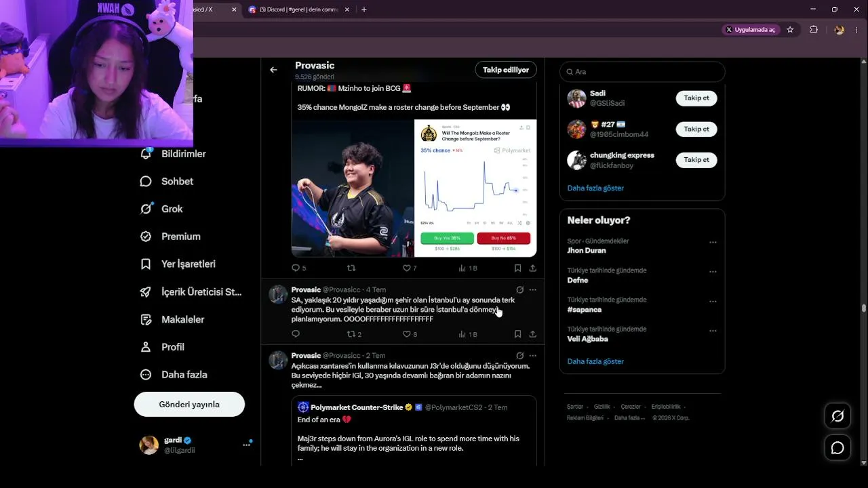Viewport: 868px width, 488px height.
Task: Ask Grok about the xantares tweet
Action: [x=519, y=355]
